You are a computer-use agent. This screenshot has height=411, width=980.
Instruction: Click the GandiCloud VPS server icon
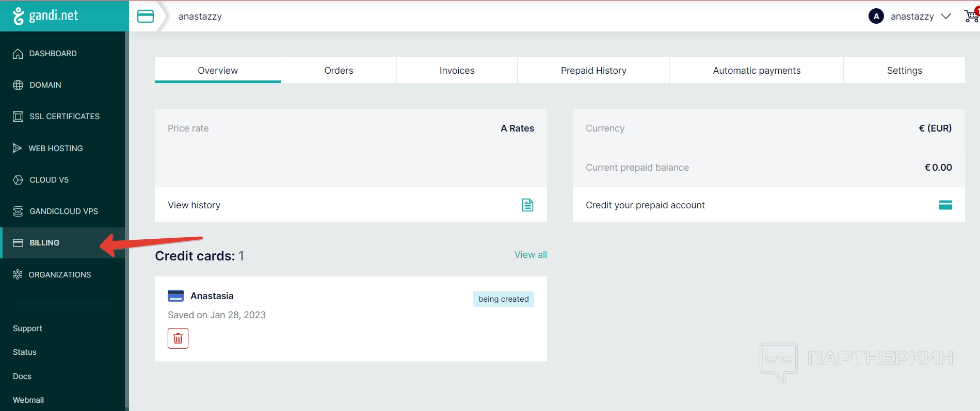[x=18, y=211]
